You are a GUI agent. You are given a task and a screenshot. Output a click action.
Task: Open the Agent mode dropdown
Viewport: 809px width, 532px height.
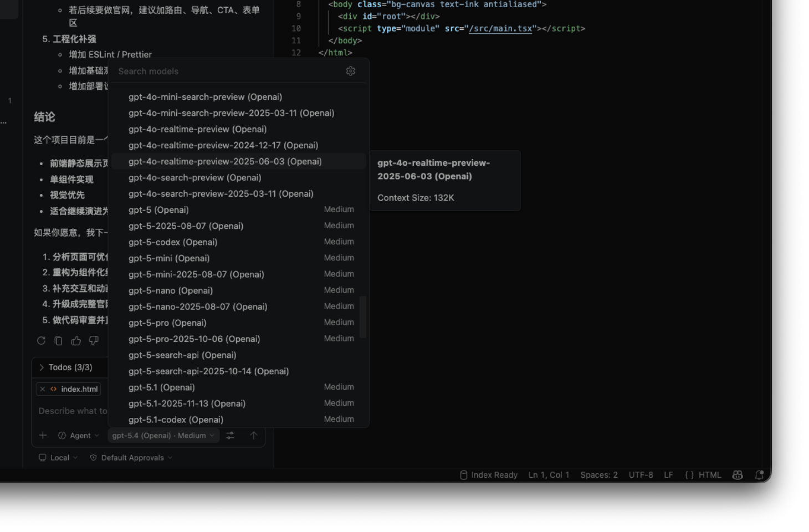coord(78,435)
